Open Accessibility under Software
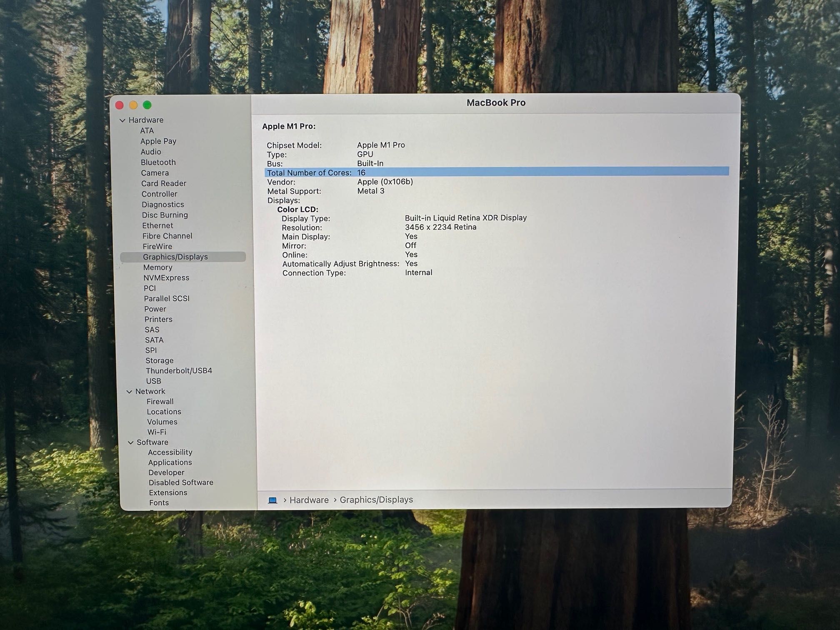 (170, 452)
